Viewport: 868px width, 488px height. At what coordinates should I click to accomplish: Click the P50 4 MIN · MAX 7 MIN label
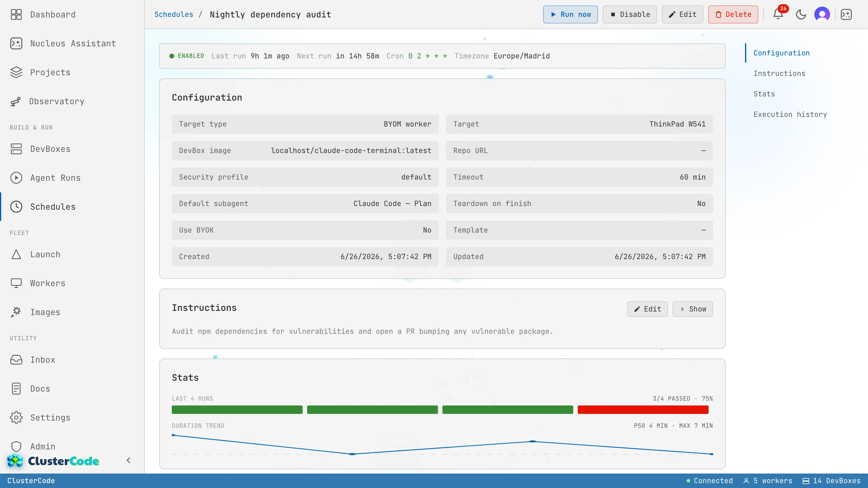(673, 426)
